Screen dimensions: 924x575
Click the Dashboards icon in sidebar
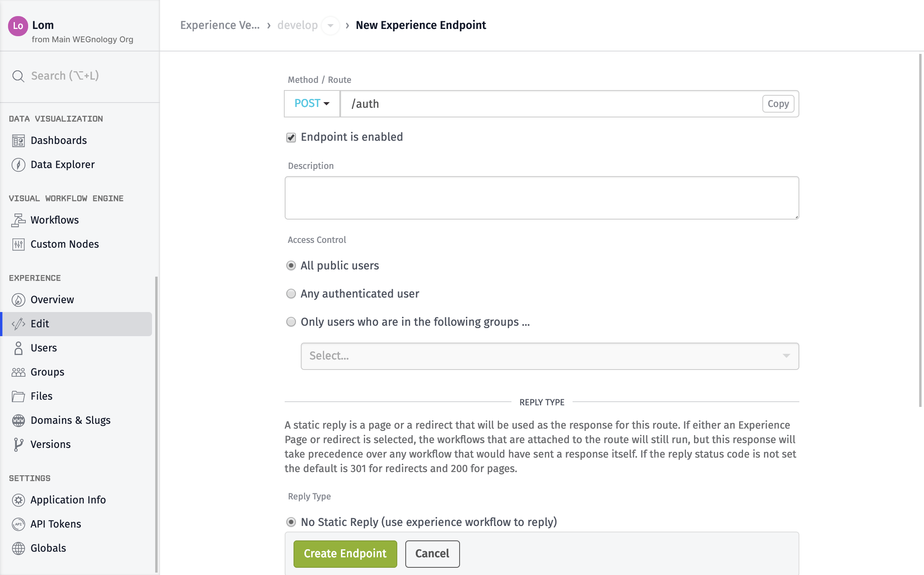coord(18,140)
